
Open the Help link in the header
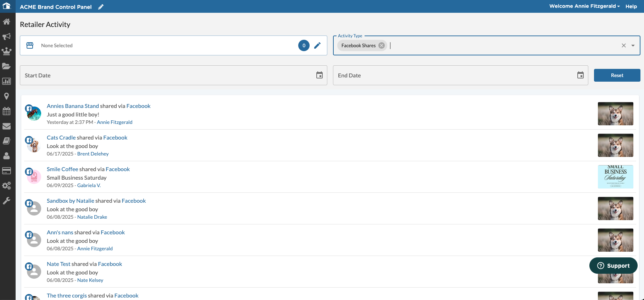pos(631,6)
